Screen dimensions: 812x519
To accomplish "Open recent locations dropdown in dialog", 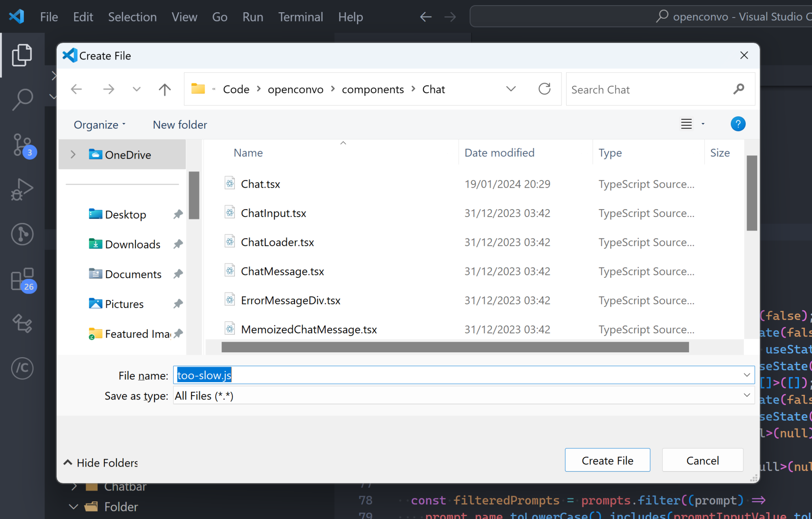I will pos(136,89).
